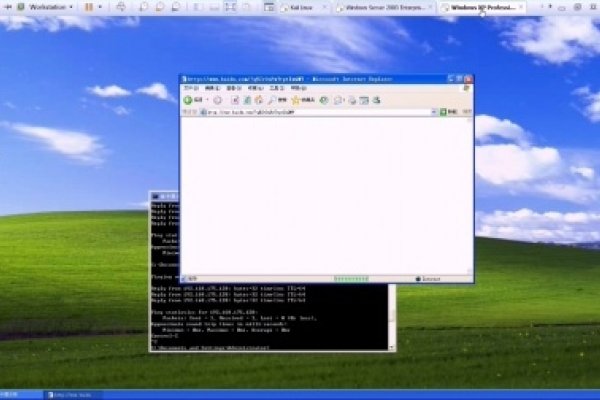Click the Forward button in Internet Explorer
Screen dimensions: 600x400
[x=218, y=100]
